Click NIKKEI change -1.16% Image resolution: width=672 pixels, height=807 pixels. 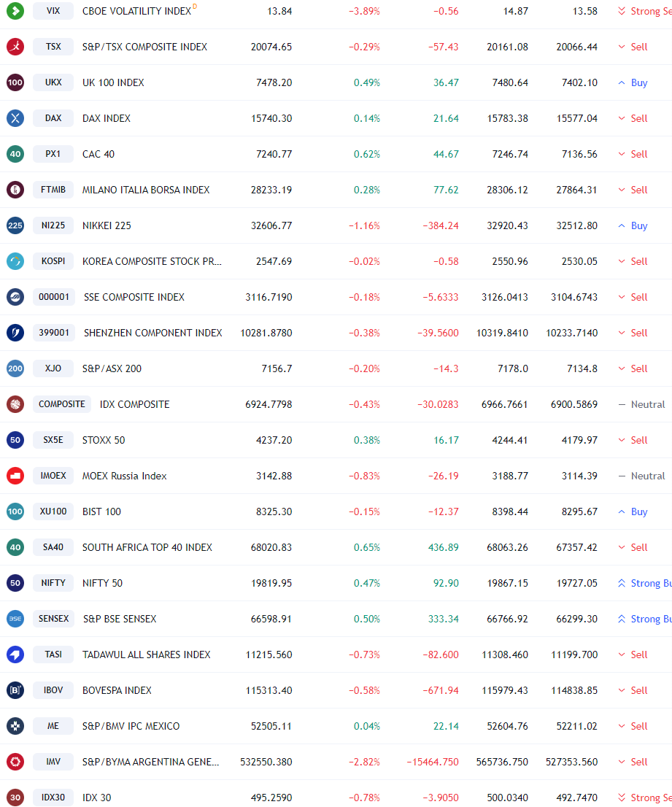[364, 225]
